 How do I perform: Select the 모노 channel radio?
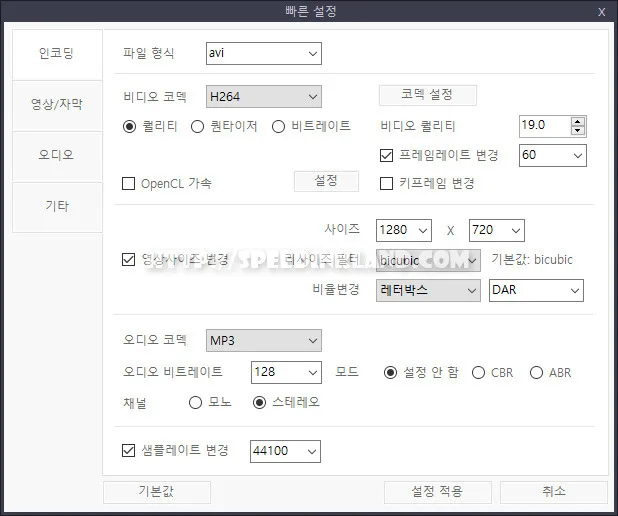pyautogui.click(x=195, y=402)
